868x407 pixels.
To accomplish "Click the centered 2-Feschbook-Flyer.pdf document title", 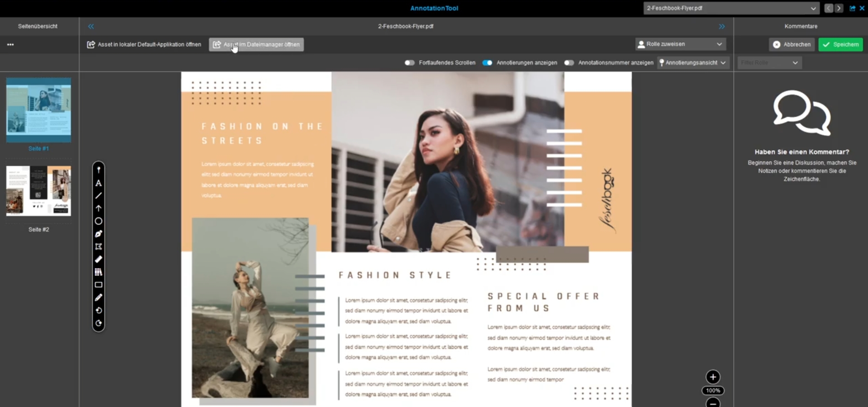I will click(x=406, y=26).
